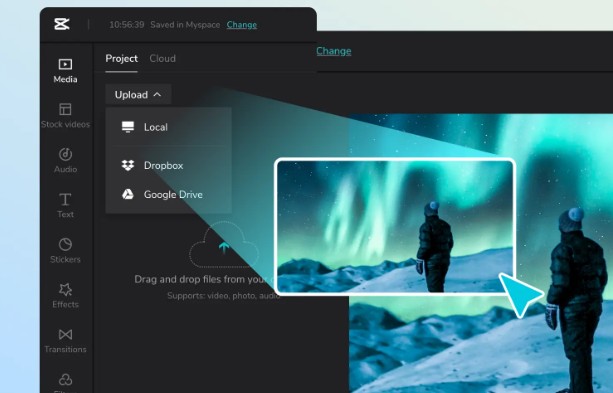Click the Change link in the back window
Viewport: 613px width, 393px height.
click(333, 51)
